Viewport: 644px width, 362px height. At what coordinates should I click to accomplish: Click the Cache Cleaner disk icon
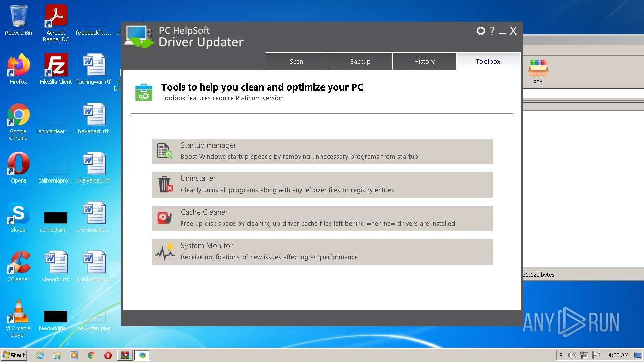(165, 218)
